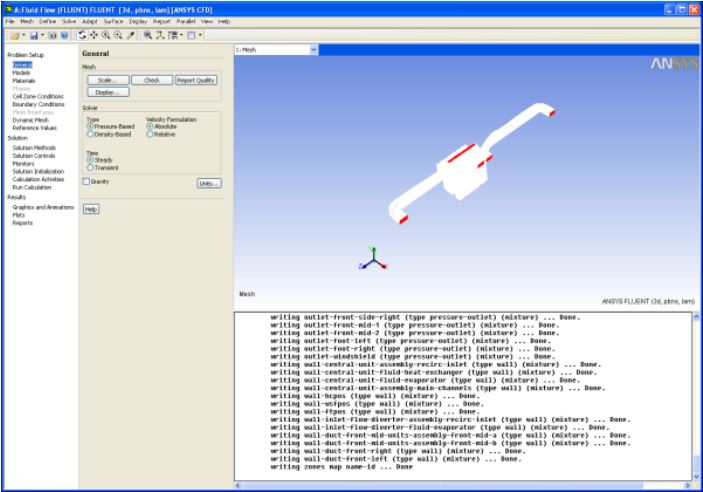Select Boundary Conditions in the navigation tree
The height and width of the screenshot is (492, 703).
(x=38, y=104)
